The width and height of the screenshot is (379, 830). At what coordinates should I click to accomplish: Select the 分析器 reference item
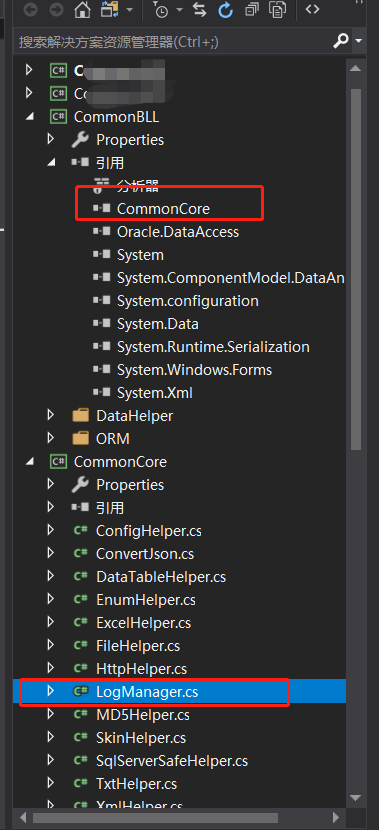tap(138, 186)
